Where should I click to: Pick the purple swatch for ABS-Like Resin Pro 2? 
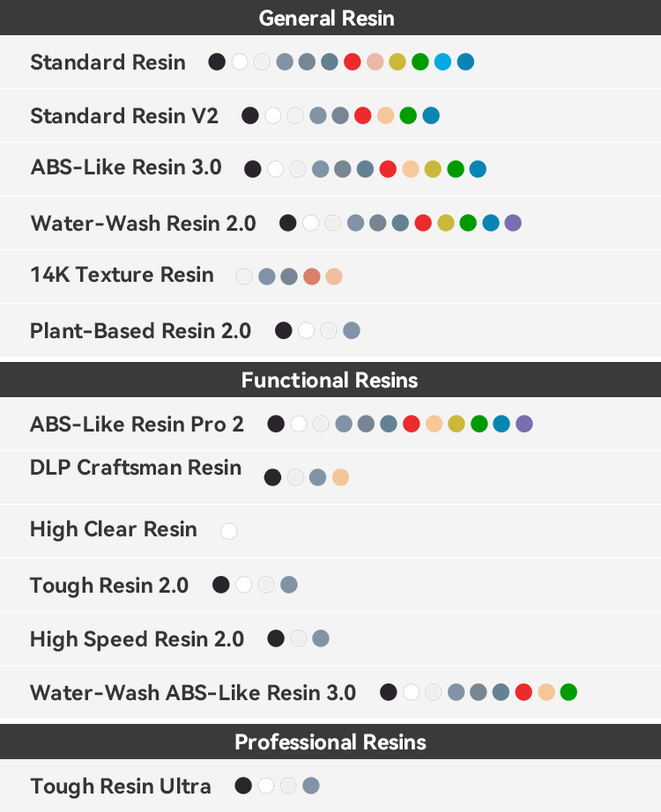click(x=524, y=424)
